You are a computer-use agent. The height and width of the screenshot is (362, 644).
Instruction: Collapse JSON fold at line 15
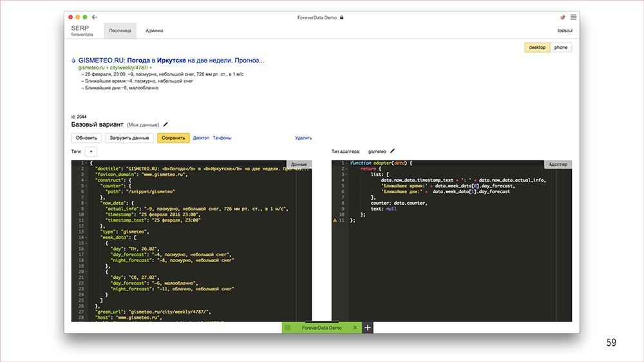click(86, 243)
